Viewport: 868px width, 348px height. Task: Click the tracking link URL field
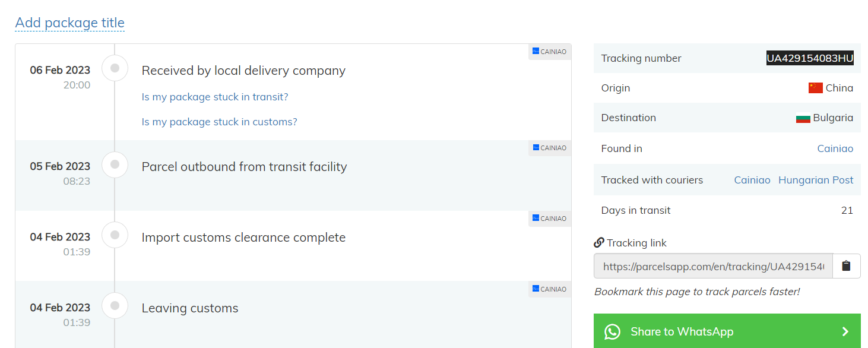[713, 266]
